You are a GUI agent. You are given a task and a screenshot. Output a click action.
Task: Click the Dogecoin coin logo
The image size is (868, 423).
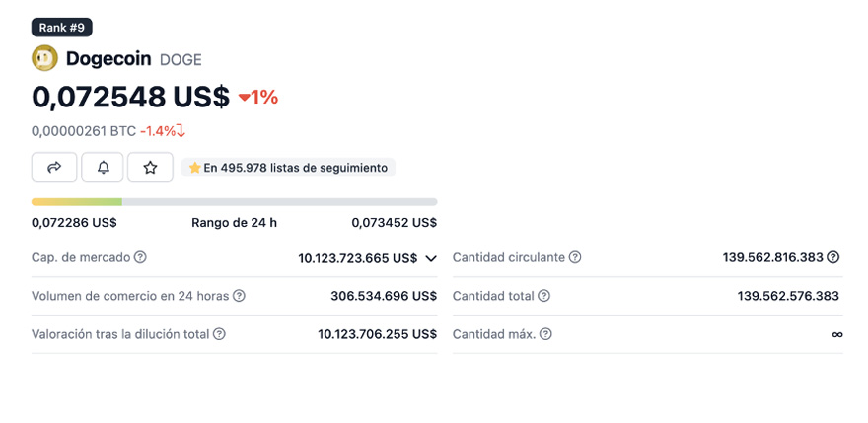point(44,59)
